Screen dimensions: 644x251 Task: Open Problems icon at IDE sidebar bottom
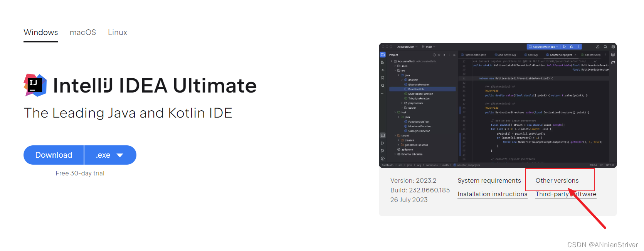tap(383, 158)
